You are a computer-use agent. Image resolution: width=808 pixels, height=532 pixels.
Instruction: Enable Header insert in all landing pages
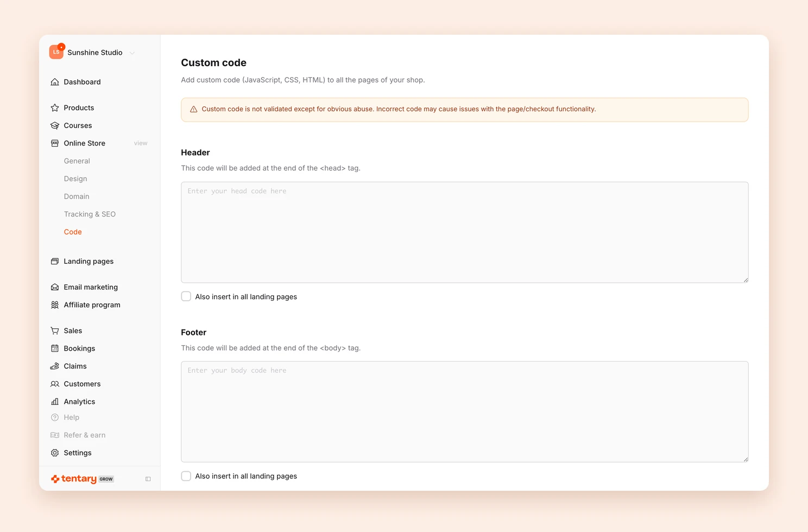(x=186, y=296)
